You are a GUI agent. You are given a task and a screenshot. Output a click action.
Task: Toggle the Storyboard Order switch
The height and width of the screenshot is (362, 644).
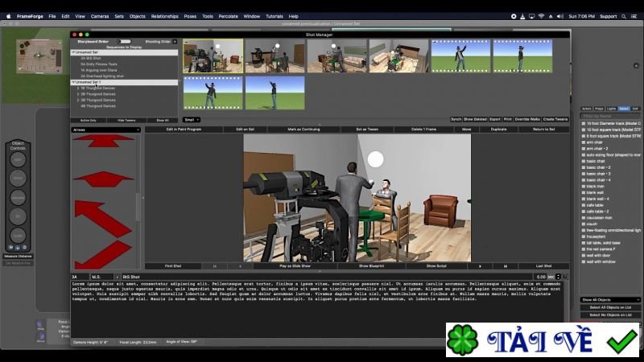(124, 42)
